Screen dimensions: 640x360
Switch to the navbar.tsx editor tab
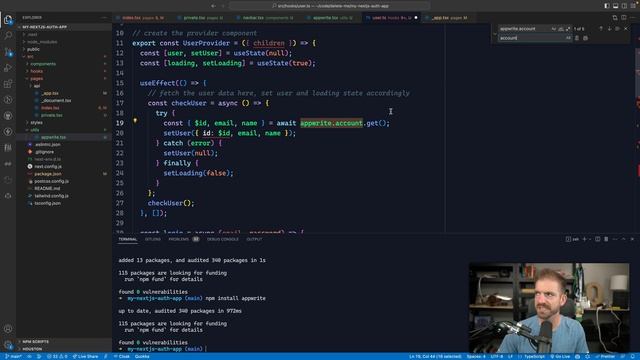pos(267,18)
